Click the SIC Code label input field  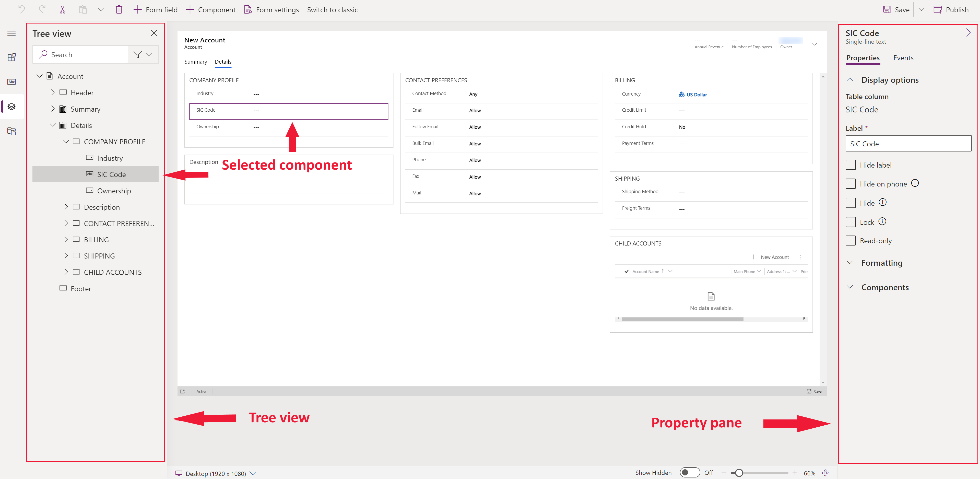click(x=909, y=144)
